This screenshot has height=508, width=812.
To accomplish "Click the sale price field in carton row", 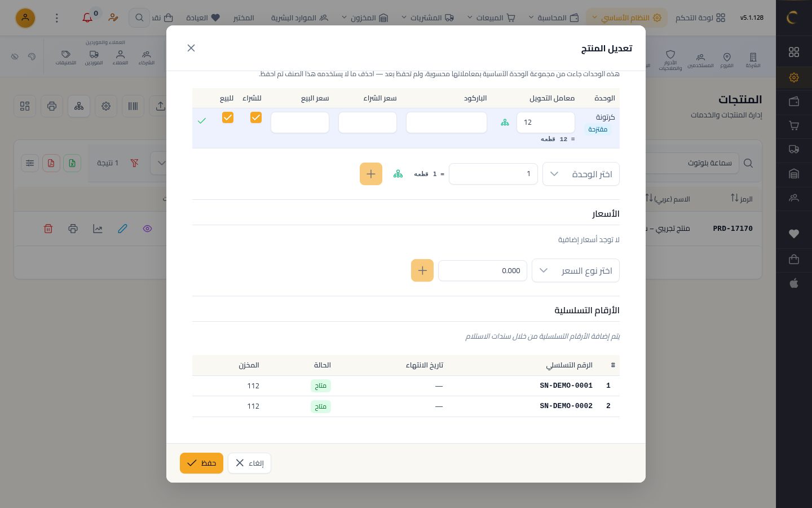I will [x=300, y=122].
